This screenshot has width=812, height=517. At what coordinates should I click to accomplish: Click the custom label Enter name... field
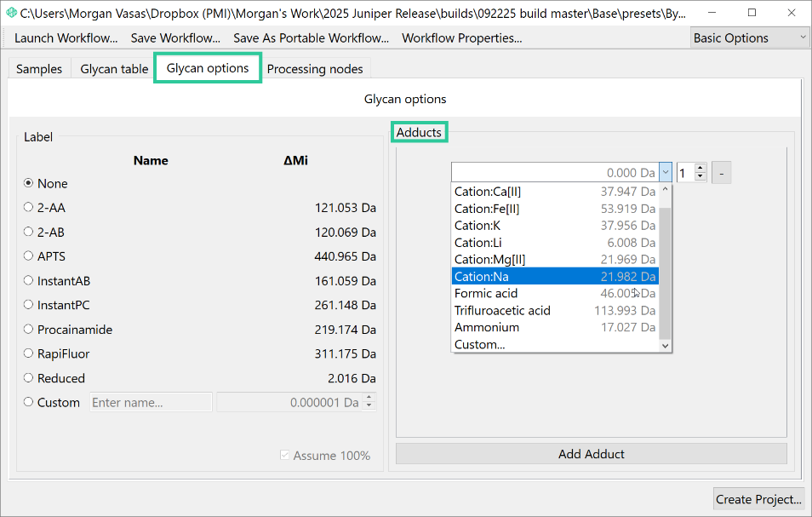pos(151,402)
